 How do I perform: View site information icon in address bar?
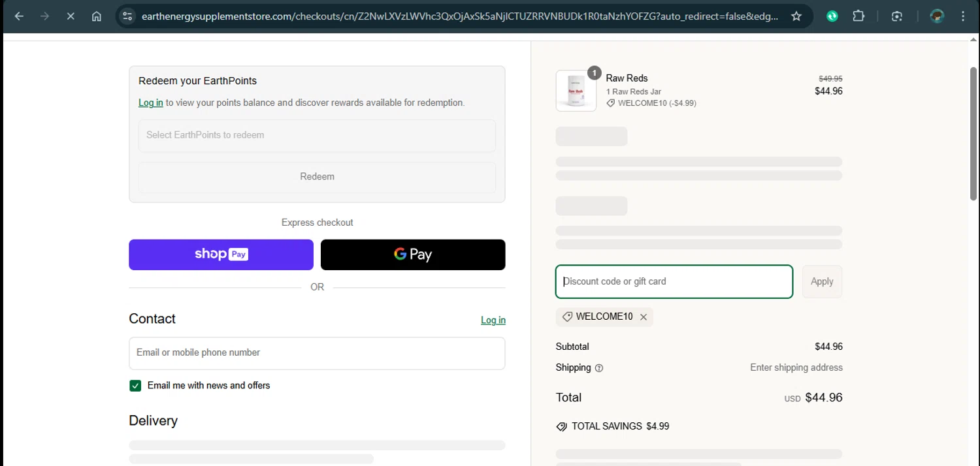(x=128, y=16)
